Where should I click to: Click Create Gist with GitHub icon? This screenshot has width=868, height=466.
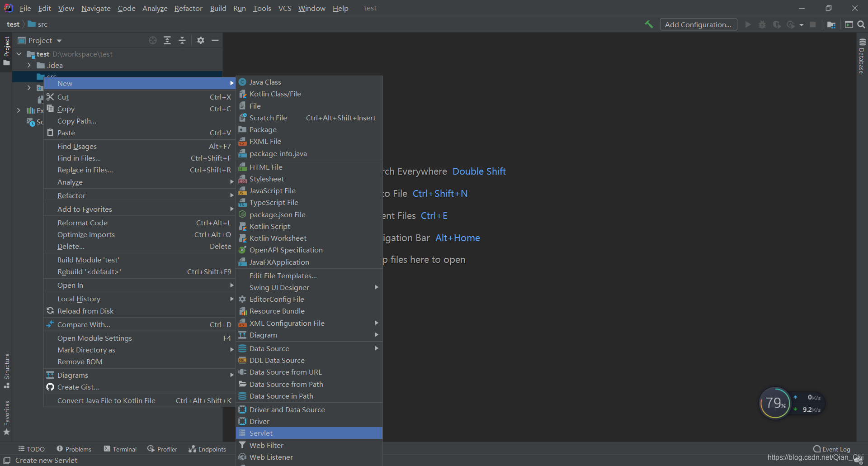click(x=139, y=387)
